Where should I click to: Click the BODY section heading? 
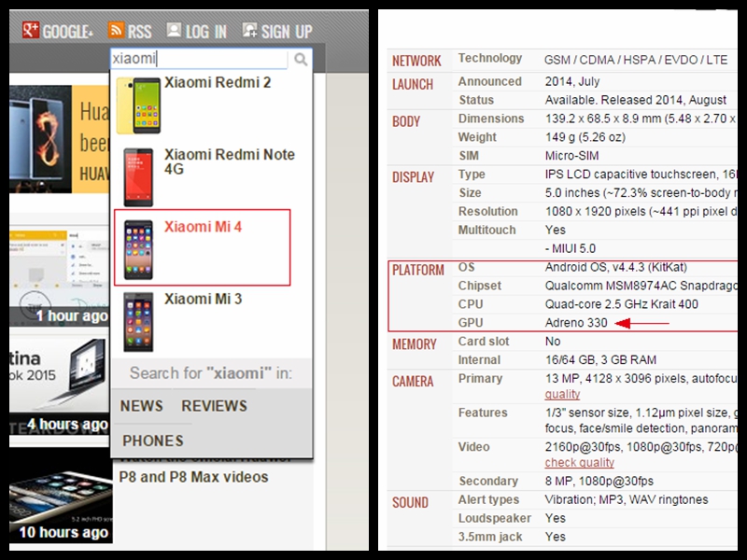[406, 121]
